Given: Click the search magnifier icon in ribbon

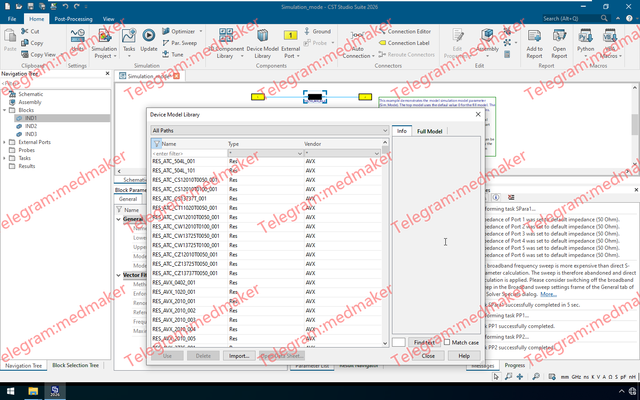Looking at the screenshot, I should 604,18.
